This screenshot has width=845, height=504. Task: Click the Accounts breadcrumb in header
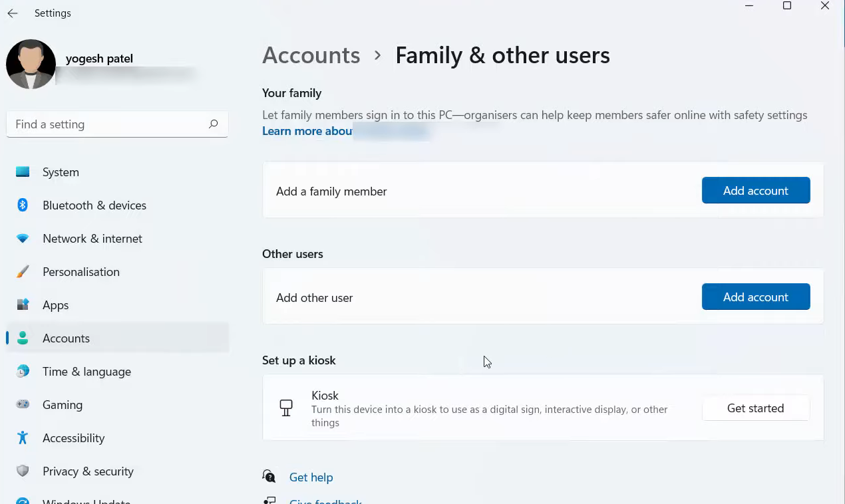click(311, 55)
